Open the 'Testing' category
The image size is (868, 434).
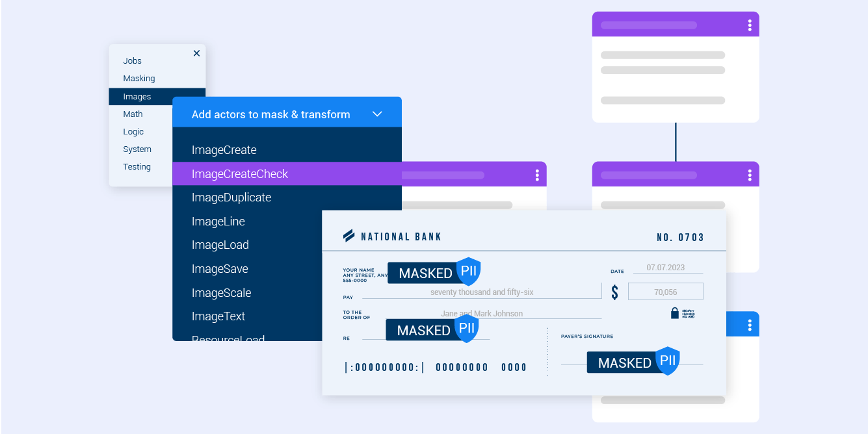[137, 166]
